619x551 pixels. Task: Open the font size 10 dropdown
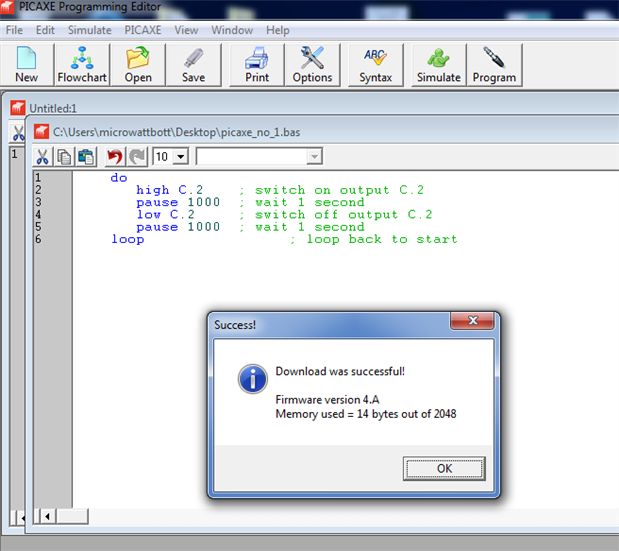pos(181,157)
